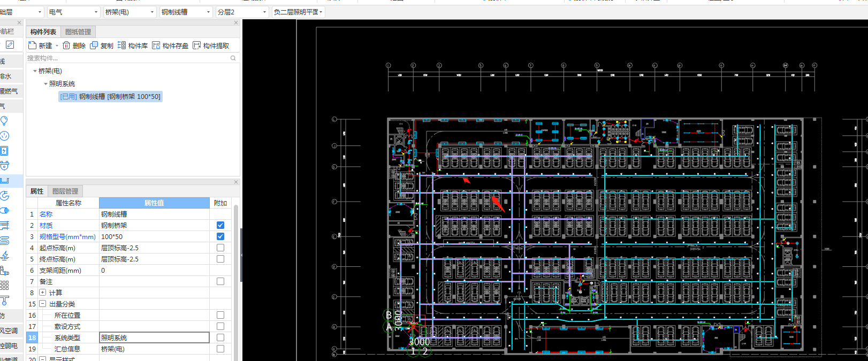This screenshot has height=361, width=868.
Task: Select the cable conduit curved icon
Action: 4,196
